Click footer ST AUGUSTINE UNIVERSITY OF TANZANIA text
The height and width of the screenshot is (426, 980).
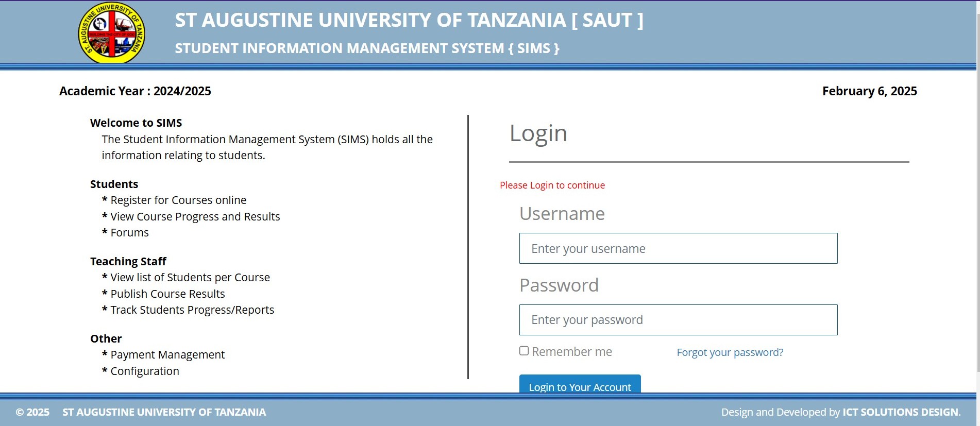pos(164,412)
